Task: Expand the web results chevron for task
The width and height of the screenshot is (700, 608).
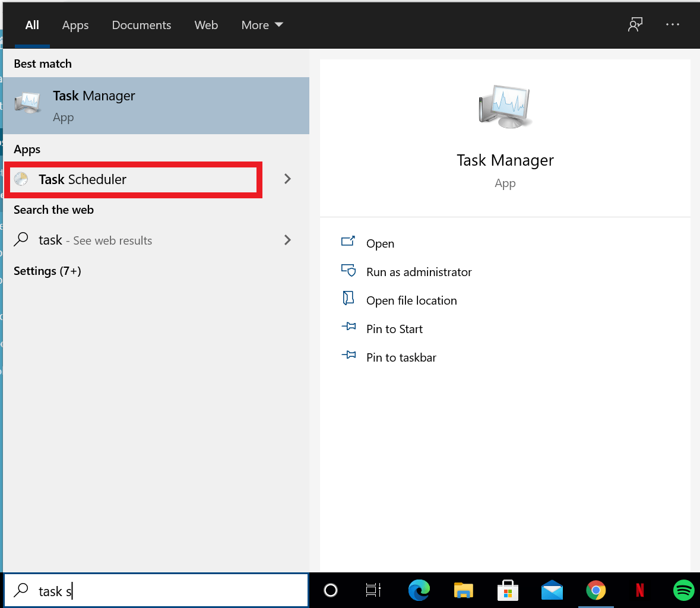Action: tap(287, 240)
